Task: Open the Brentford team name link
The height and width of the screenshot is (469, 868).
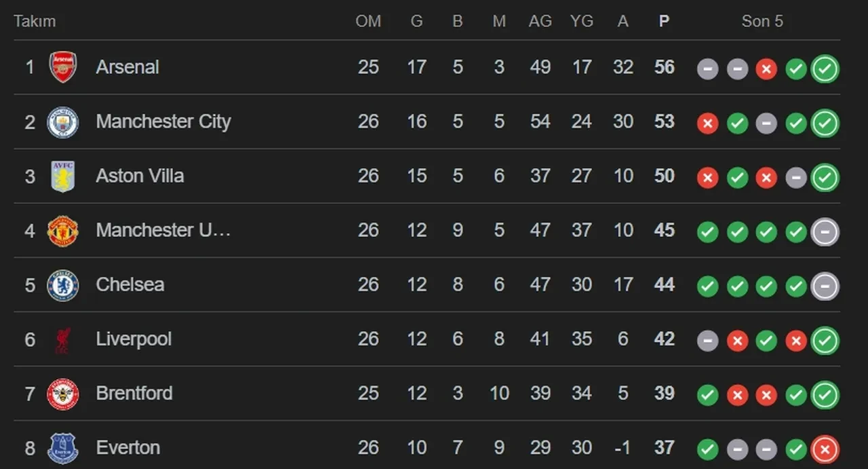Action: pos(134,393)
